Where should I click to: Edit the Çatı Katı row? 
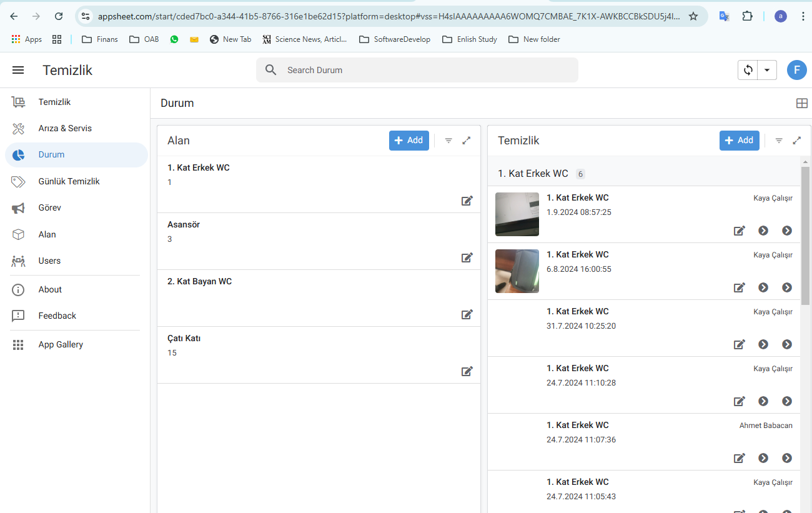coord(467,371)
